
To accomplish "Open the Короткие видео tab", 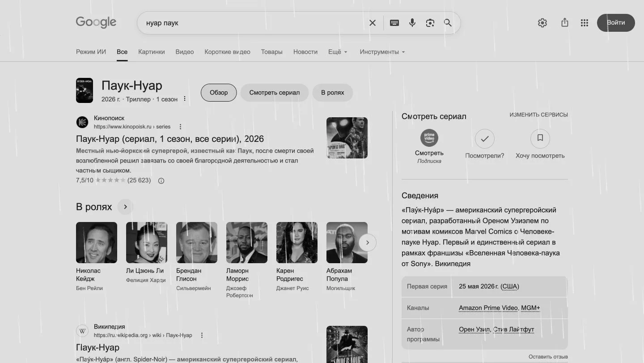I will coord(227,52).
